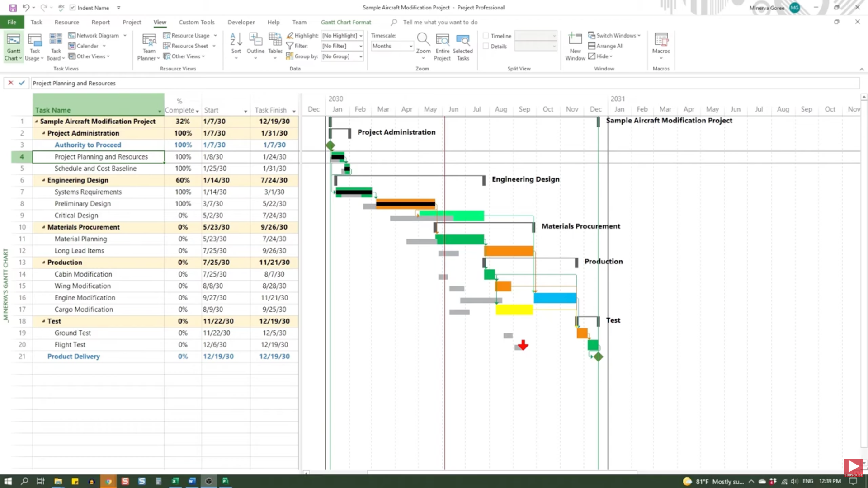Click the Team Planner icon
The width and height of the screenshot is (868, 488).
[149, 41]
